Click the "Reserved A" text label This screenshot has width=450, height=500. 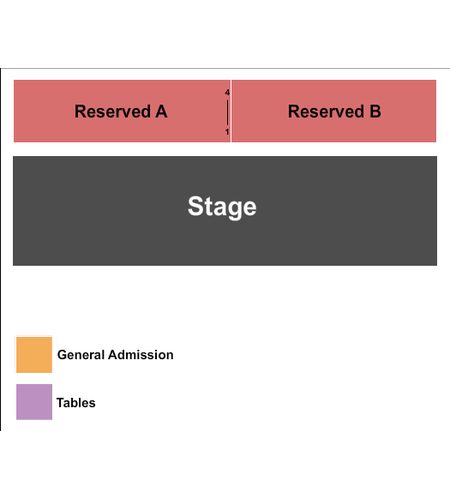[121, 111]
